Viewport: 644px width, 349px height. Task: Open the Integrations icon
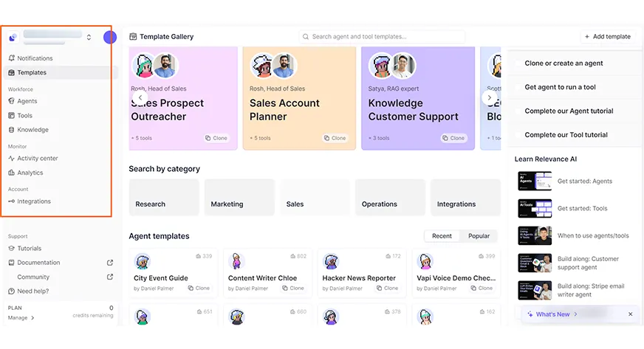tap(11, 201)
